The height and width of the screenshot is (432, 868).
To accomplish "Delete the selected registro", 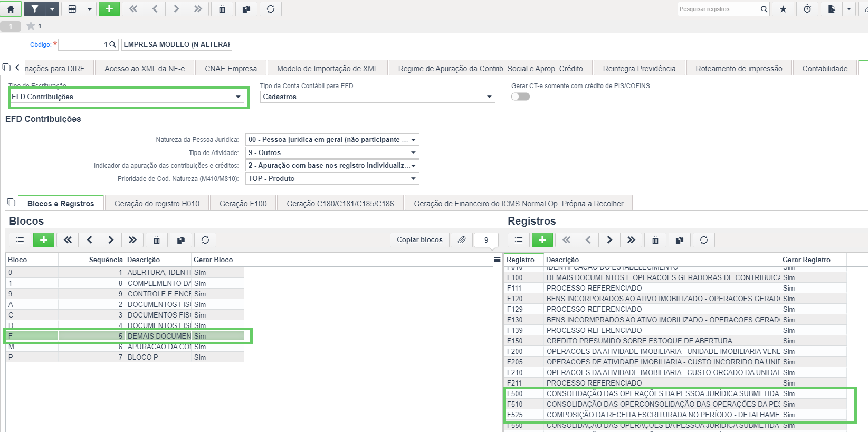I will coord(655,240).
